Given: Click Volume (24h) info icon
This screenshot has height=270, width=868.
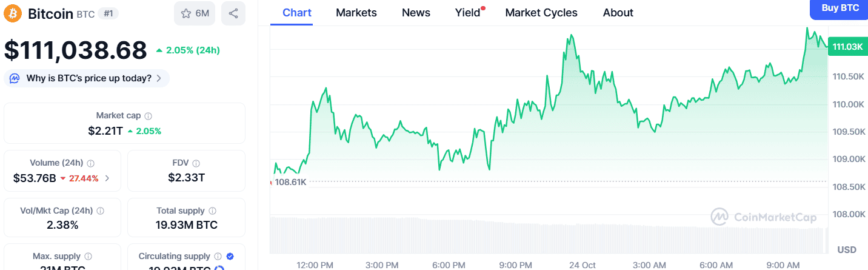Looking at the screenshot, I should point(91,163).
